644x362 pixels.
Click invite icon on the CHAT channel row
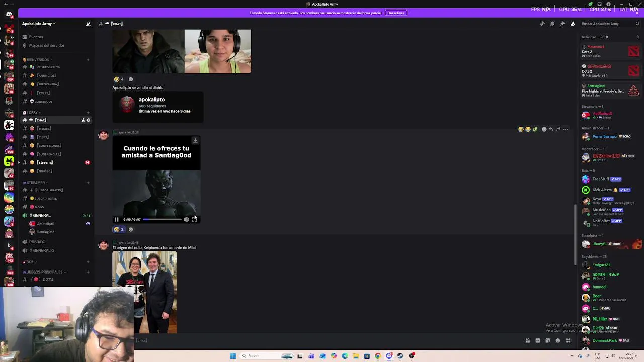83,120
